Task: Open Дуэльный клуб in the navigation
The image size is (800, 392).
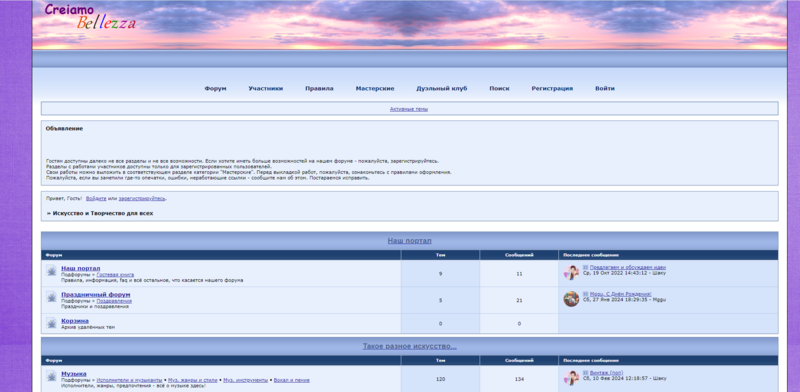Action: pyautogui.click(x=442, y=88)
